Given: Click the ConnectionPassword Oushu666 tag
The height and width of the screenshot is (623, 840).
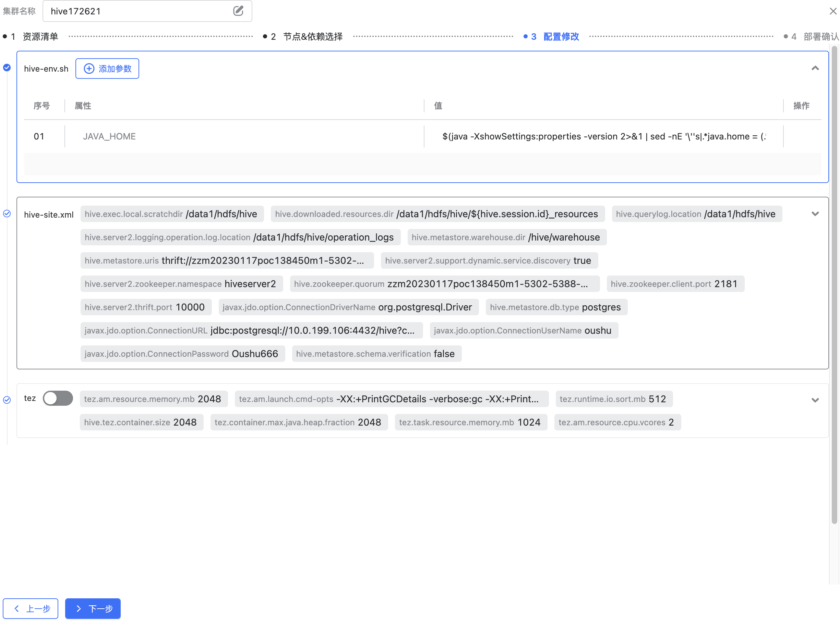Looking at the screenshot, I should [x=183, y=354].
